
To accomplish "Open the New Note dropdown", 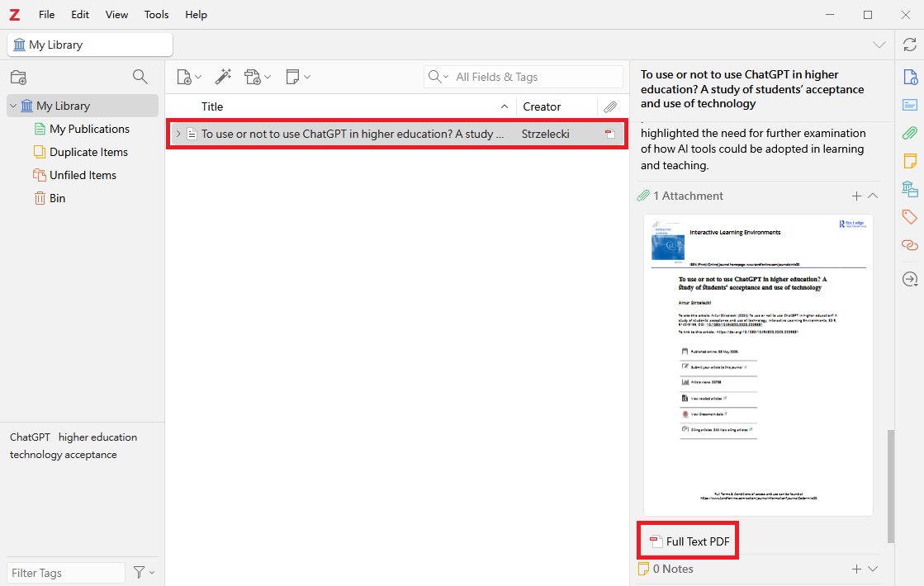I will click(x=297, y=77).
